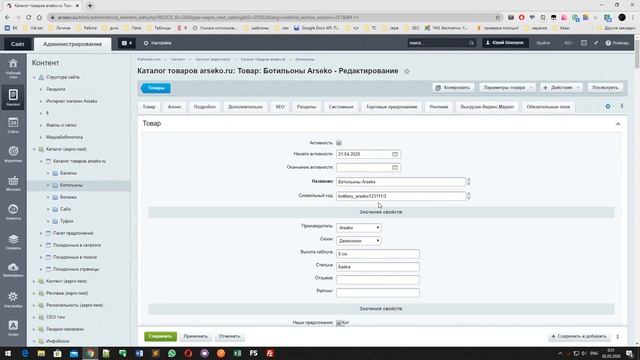Open the Сайты sidebar section

pos(13,125)
